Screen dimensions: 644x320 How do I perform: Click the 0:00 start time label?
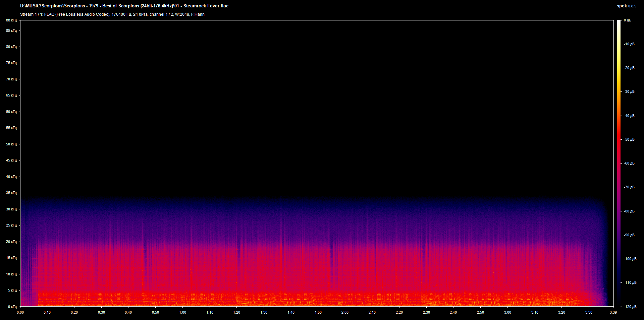coord(20,312)
